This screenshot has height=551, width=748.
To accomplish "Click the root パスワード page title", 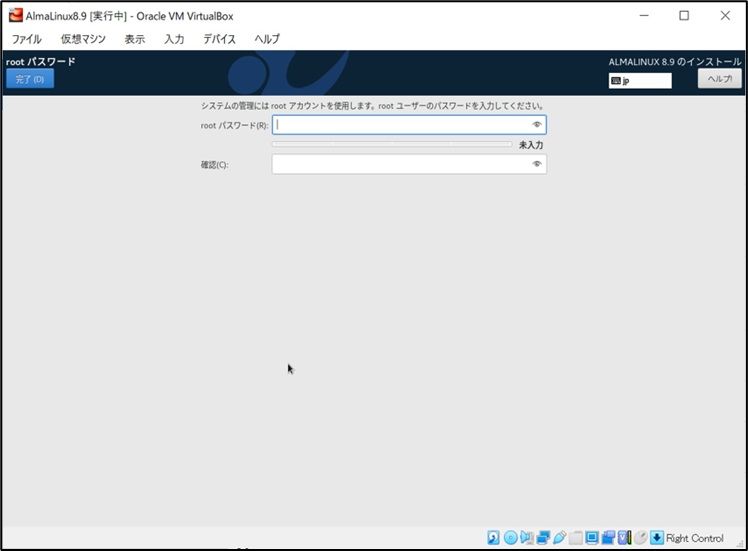I will [x=41, y=62].
